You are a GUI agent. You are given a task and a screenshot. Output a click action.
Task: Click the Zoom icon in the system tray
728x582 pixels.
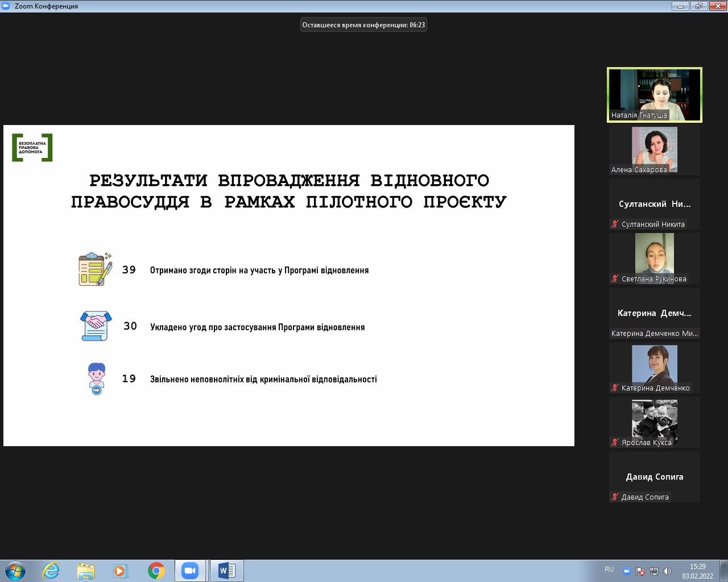tap(627, 571)
